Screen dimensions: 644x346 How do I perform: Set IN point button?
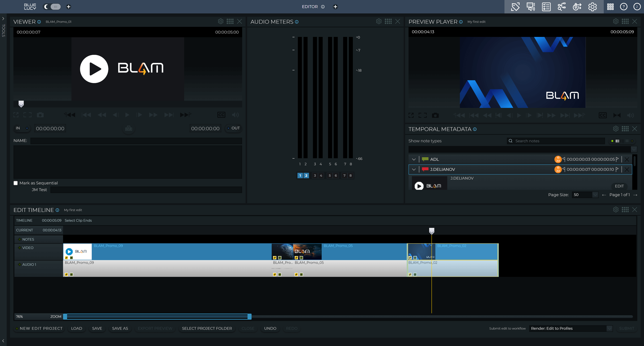click(x=22, y=128)
